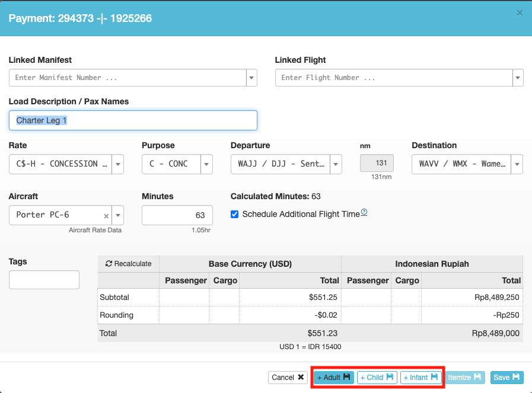The image size is (532, 393).
Task: Click the $551.25 subtotal value
Action: (x=323, y=298)
